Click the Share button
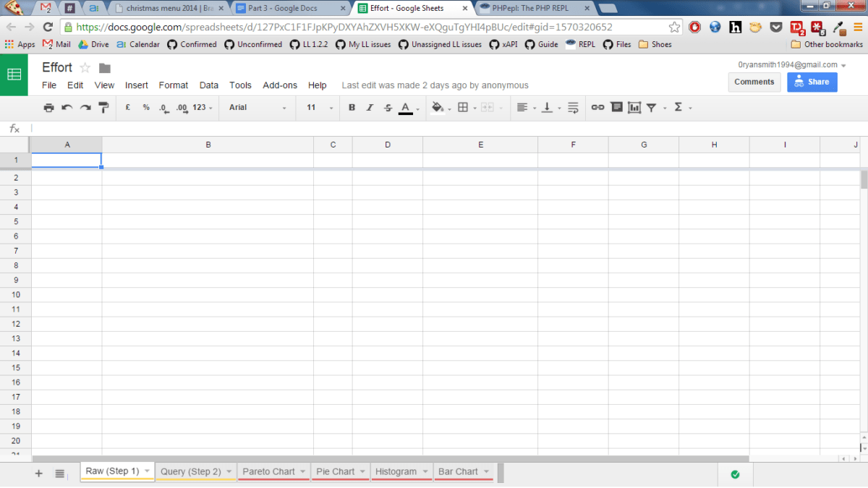This screenshot has width=868, height=488. (812, 82)
